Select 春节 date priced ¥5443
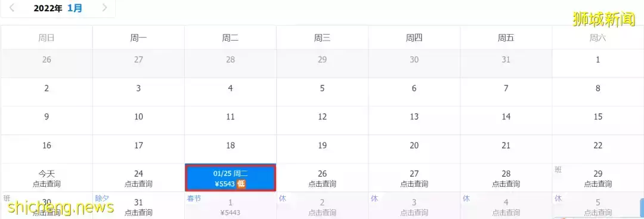The image size is (644, 219). click(x=230, y=205)
